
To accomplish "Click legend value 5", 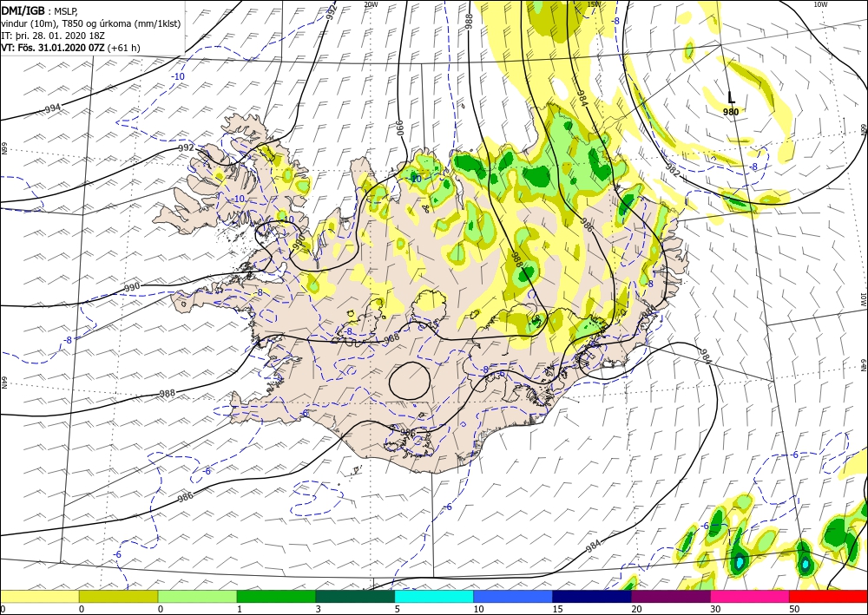I will point(397,609).
